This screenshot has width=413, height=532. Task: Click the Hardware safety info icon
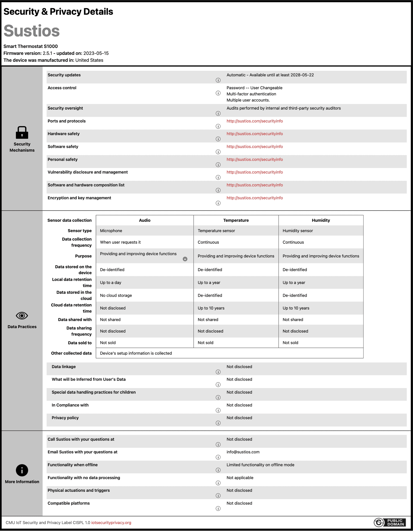click(x=218, y=139)
